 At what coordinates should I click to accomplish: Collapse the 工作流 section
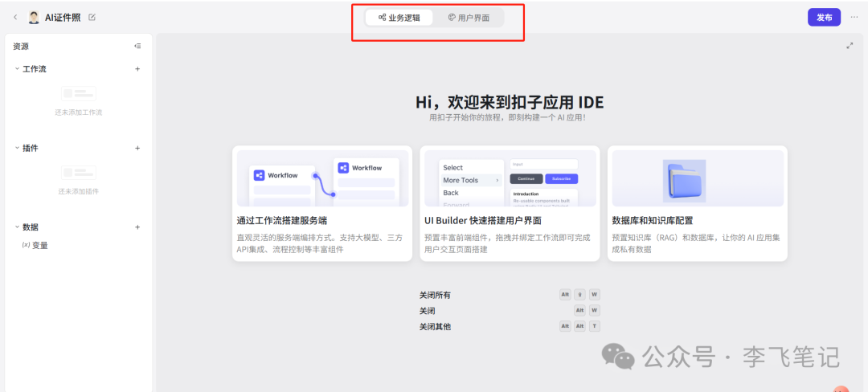(x=16, y=69)
